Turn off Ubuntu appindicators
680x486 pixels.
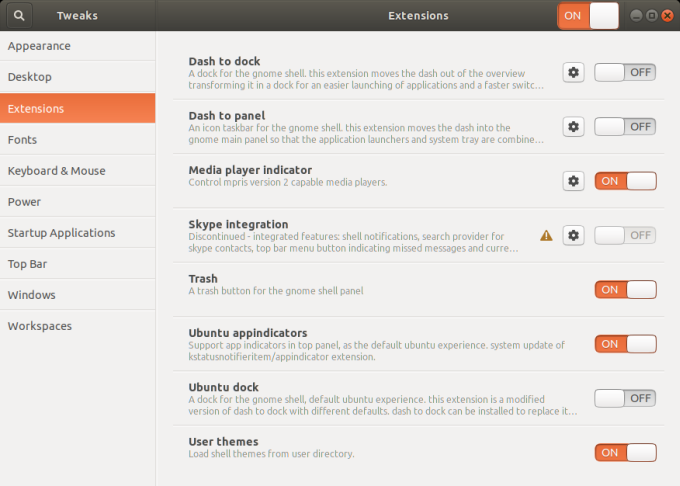(625, 344)
